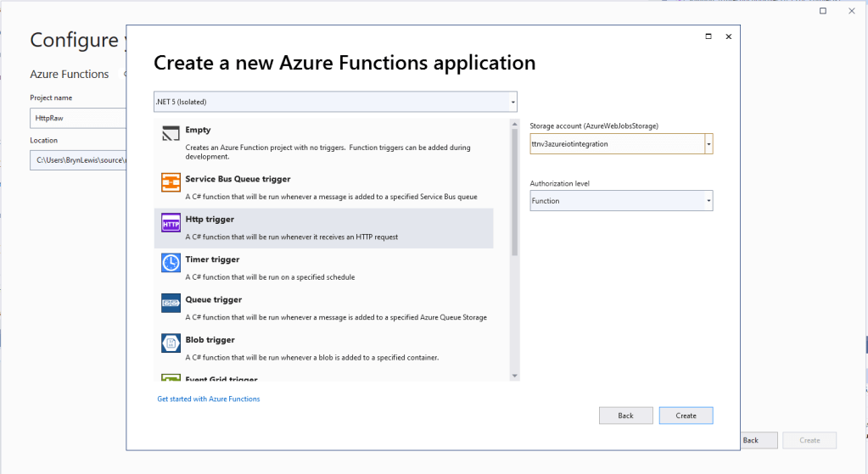Screen dimensions: 868x474
Task: Select the Timer trigger list item title
Action: pyautogui.click(x=212, y=259)
